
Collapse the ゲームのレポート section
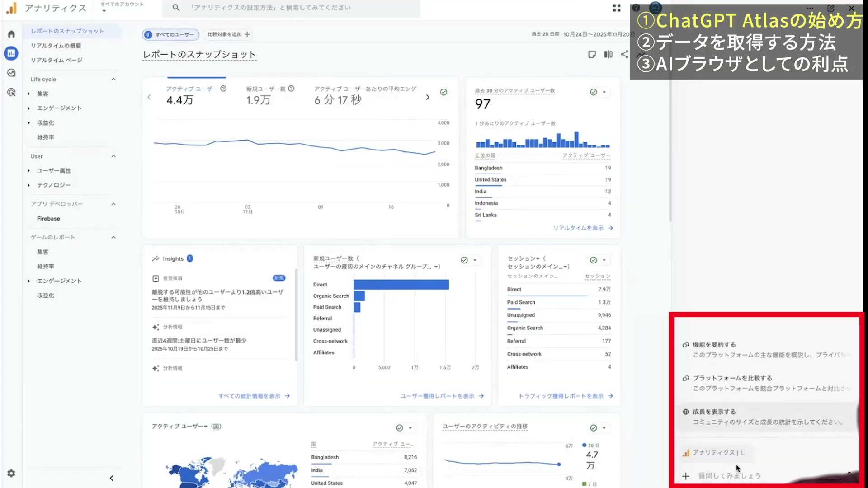(x=113, y=237)
